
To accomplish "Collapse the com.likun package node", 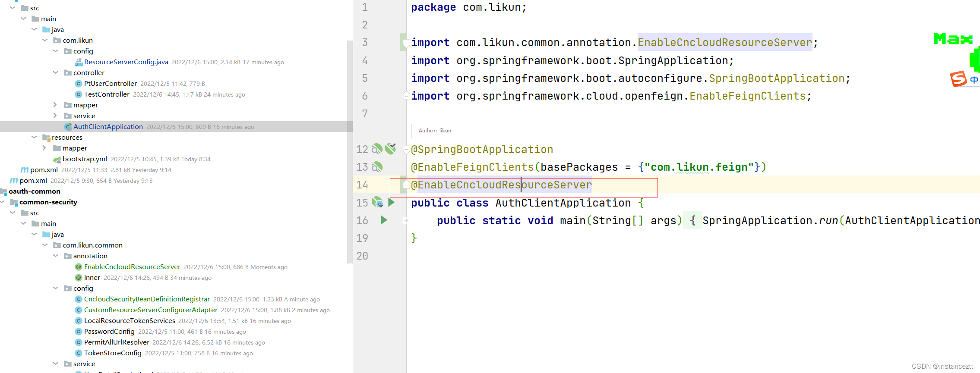I will coord(45,40).
